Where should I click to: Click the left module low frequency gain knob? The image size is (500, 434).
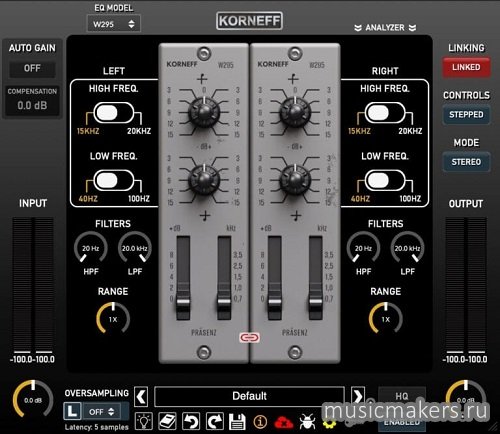[x=204, y=180]
